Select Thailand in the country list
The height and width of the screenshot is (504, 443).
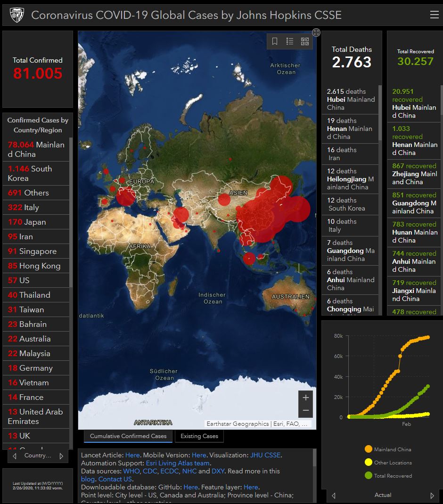point(36,295)
